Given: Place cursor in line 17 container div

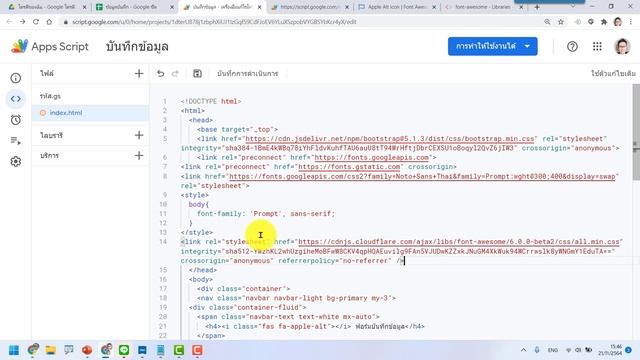Looking at the screenshot, I should [x=243, y=289].
